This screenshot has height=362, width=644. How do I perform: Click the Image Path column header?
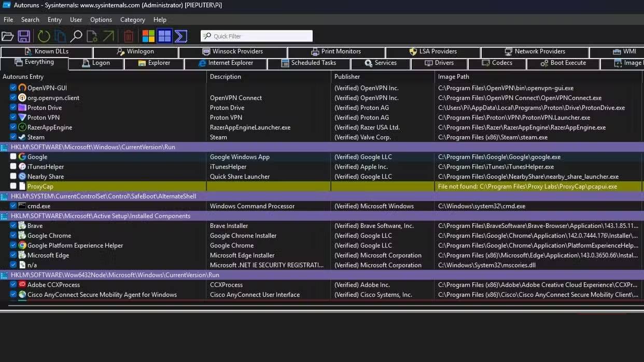click(453, 77)
